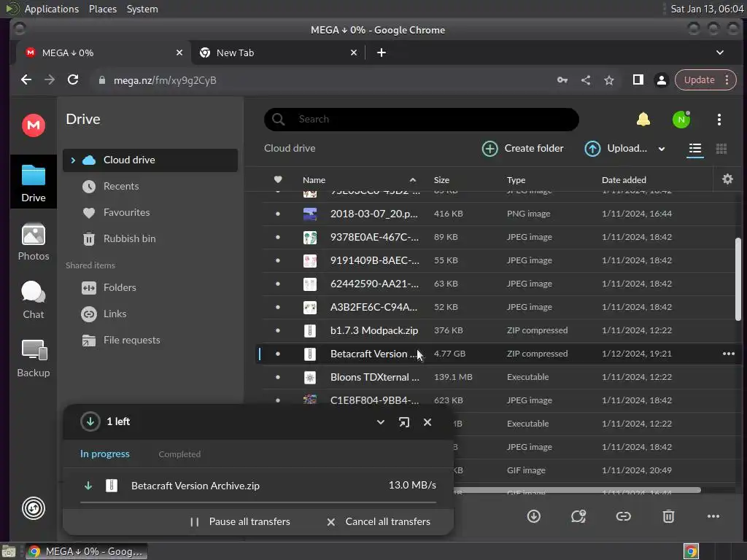
Task: Click the MEGA logo icon
Action: click(x=34, y=125)
